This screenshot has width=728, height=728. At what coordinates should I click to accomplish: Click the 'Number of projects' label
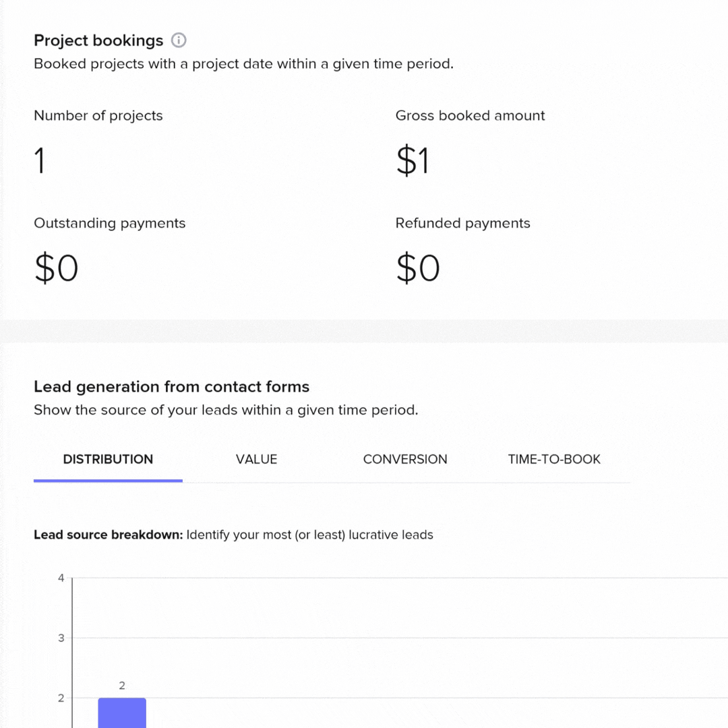point(98,116)
